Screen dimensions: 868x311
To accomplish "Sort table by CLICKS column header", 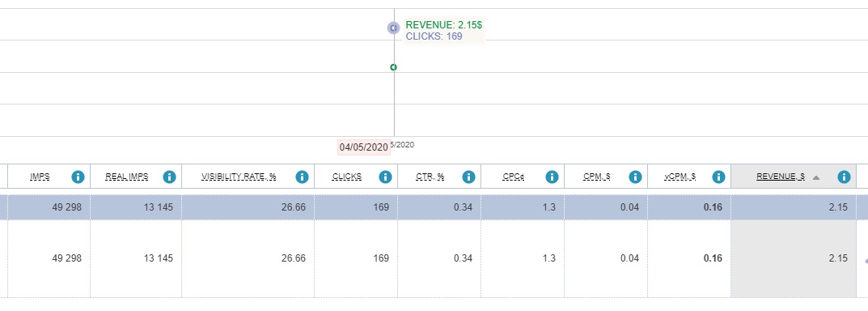I will pyautogui.click(x=346, y=177).
